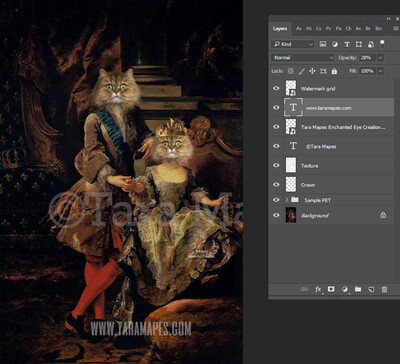The width and height of the screenshot is (400, 364).
Task: Collapse the panel with double-arrow icon
Action: (x=389, y=19)
